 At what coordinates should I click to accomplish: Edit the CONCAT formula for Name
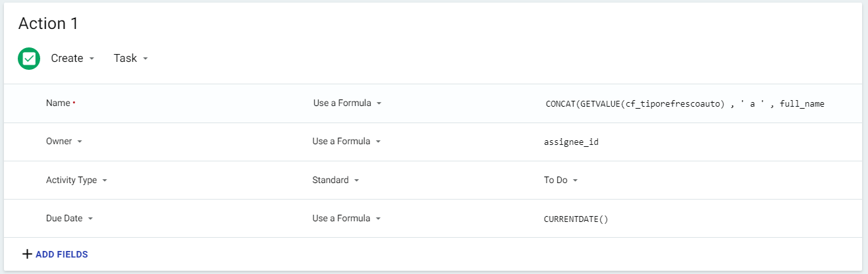[685, 103]
